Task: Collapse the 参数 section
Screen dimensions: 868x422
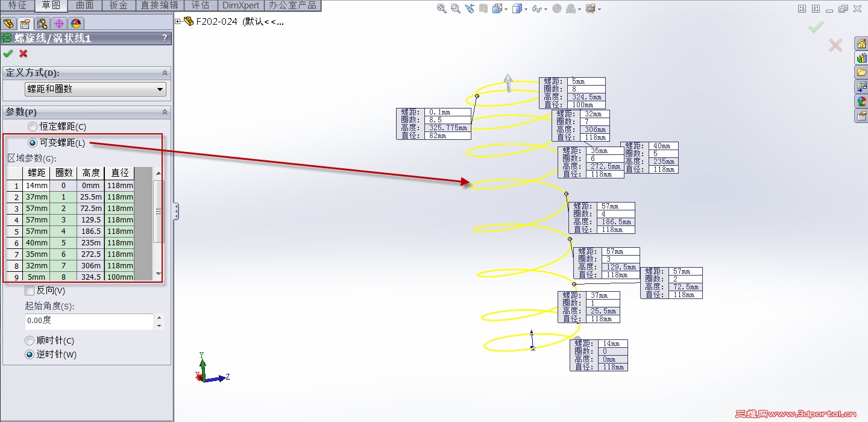Action: click(165, 112)
